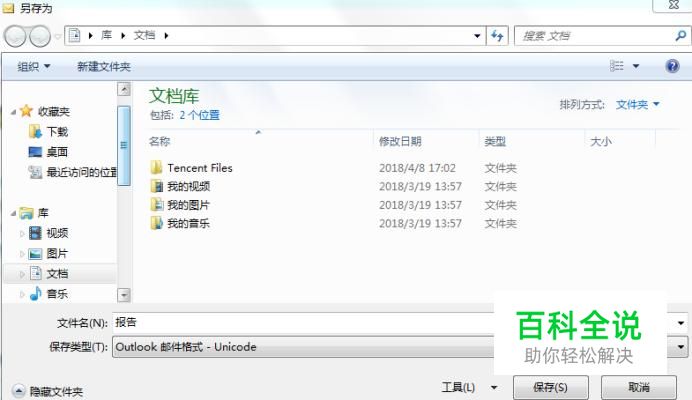
Task: Select the 我的视频 folder icon
Action: click(156, 186)
